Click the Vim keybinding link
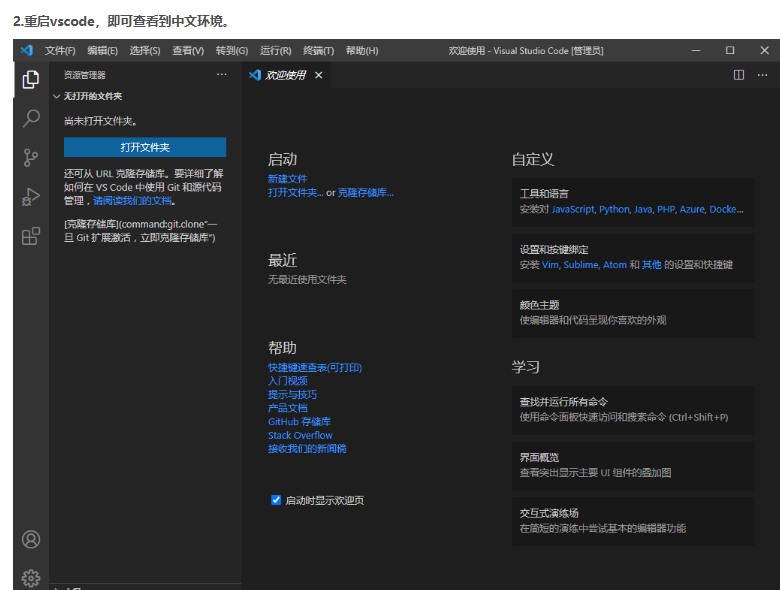The height and width of the screenshot is (590, 780). click(550, 265)
